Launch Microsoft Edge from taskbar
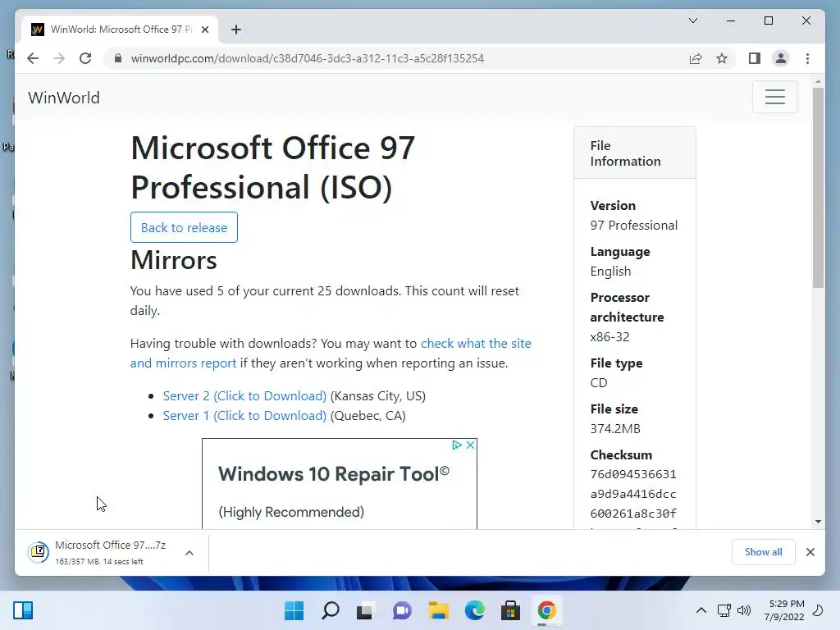The height and width of the screenshot is (630, 840). coord(474,610)
